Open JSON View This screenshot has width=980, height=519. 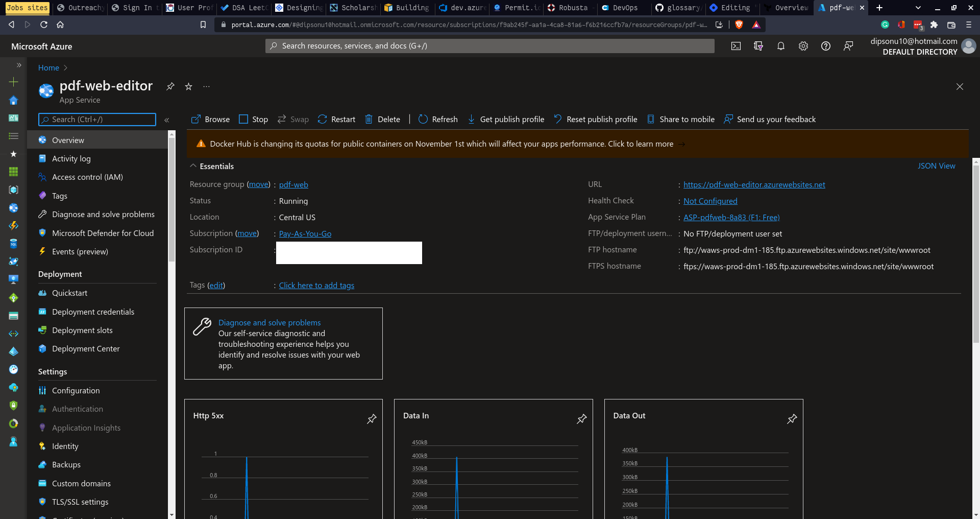pos(936,166)
